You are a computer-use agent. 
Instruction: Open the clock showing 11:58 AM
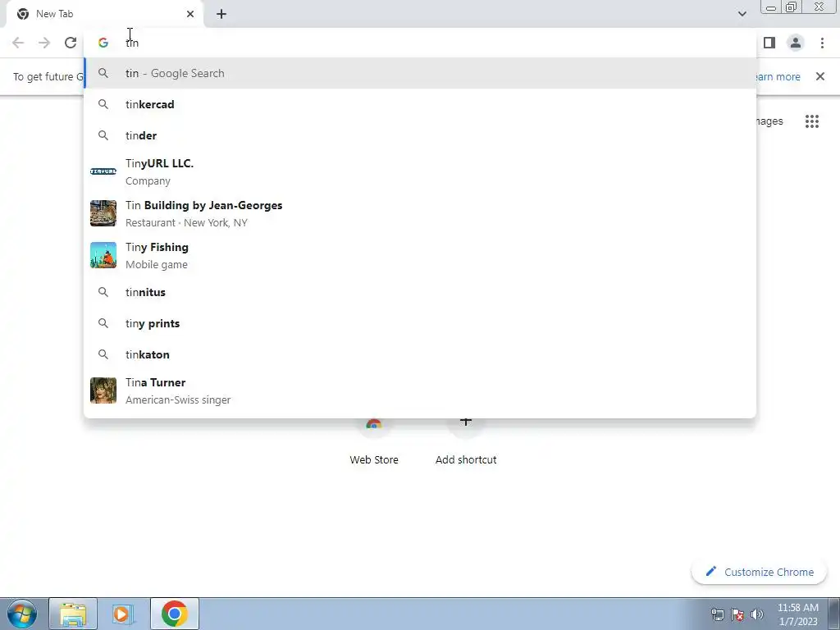[797, 614]
